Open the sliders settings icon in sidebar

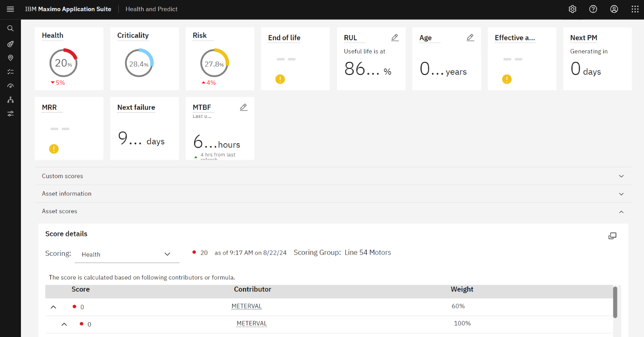(x=10, y=114)
